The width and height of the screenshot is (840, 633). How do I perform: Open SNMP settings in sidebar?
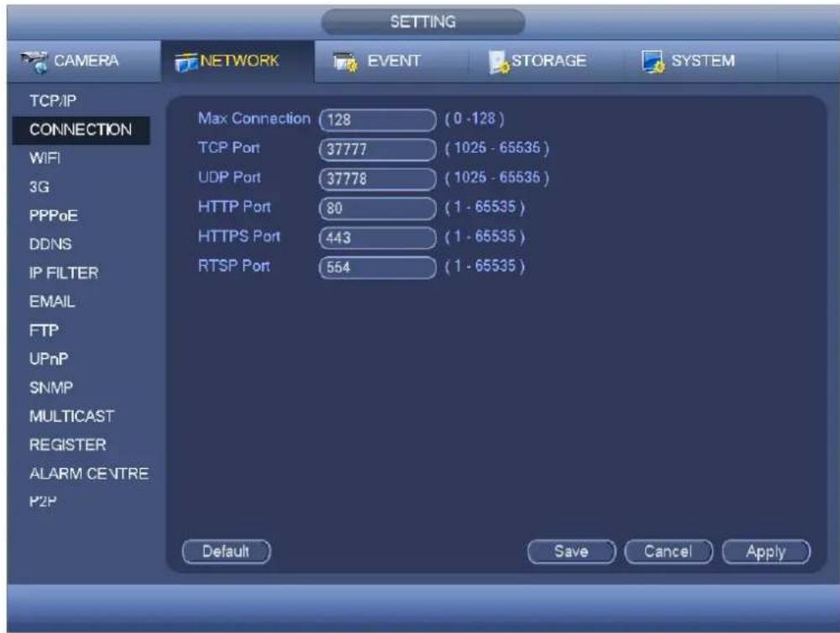51,388
